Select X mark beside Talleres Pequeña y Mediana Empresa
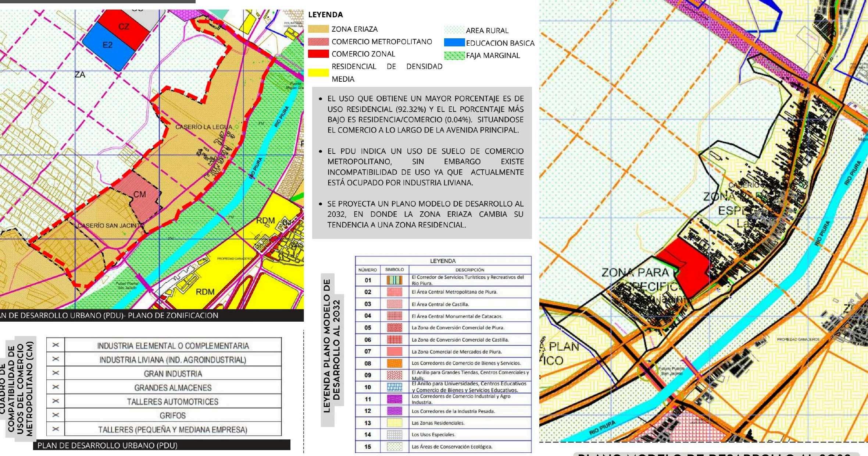Image resolution: width=868 pixels, height=456 pixels. pyautogui.click(x=56, y=429)
